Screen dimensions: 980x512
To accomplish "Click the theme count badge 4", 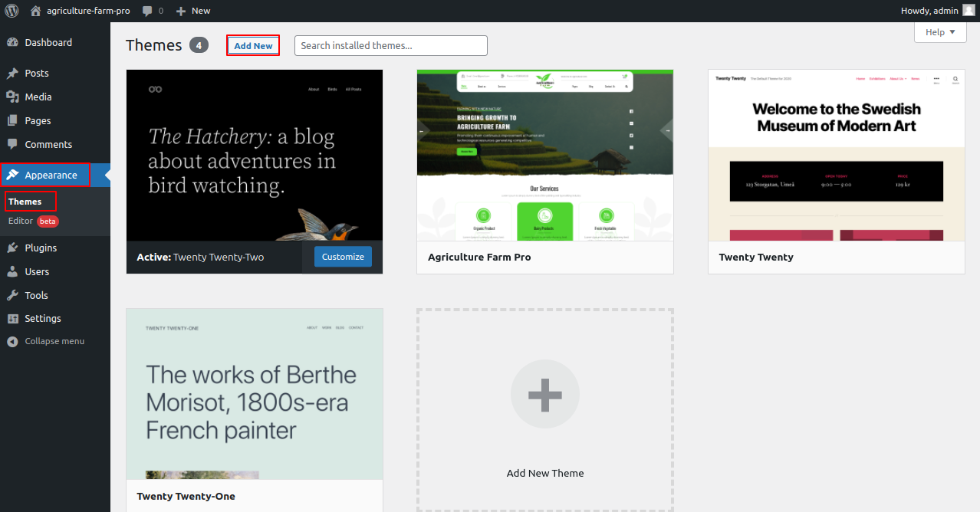I will (x=199, y=45).
